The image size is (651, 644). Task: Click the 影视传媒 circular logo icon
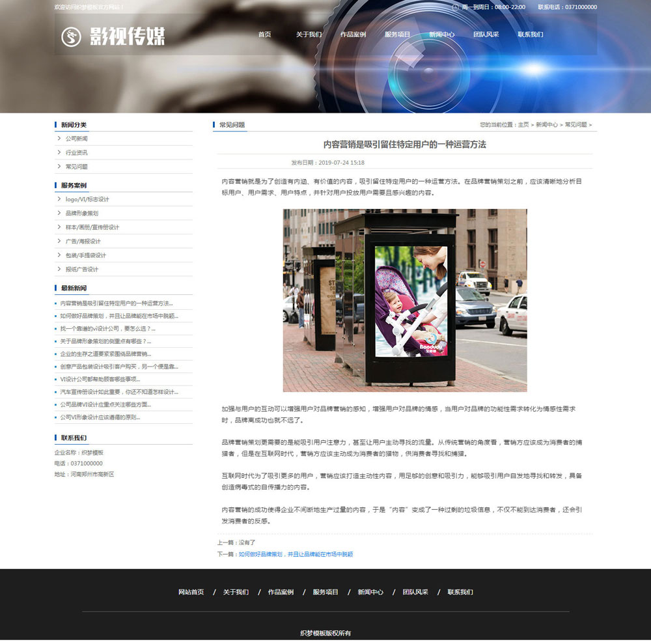coord(71,37)
